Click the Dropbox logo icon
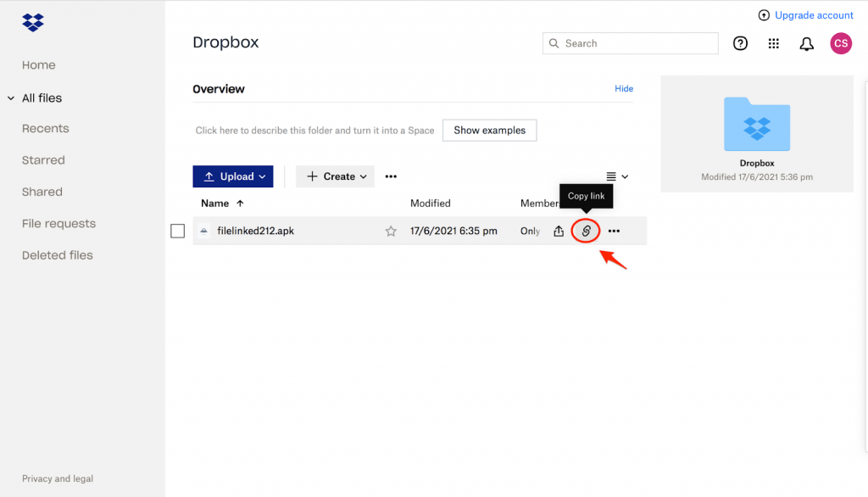 coord(33,23)
